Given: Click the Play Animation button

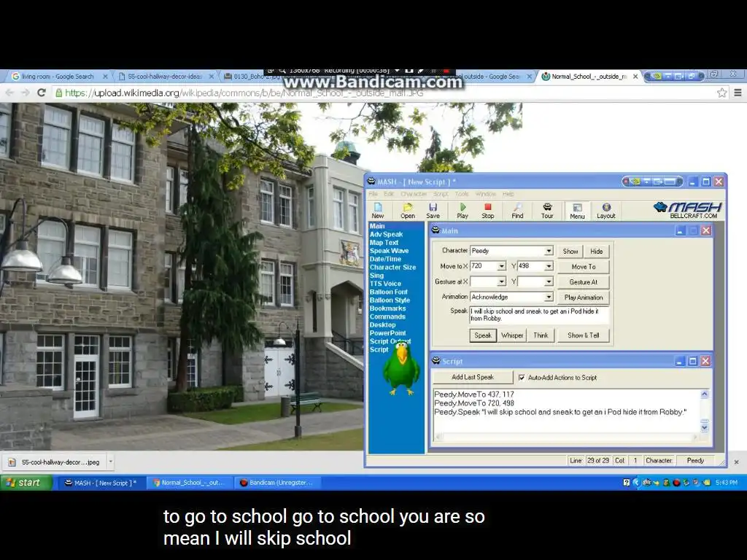Looking at the screenshot, I should point(583,297).
